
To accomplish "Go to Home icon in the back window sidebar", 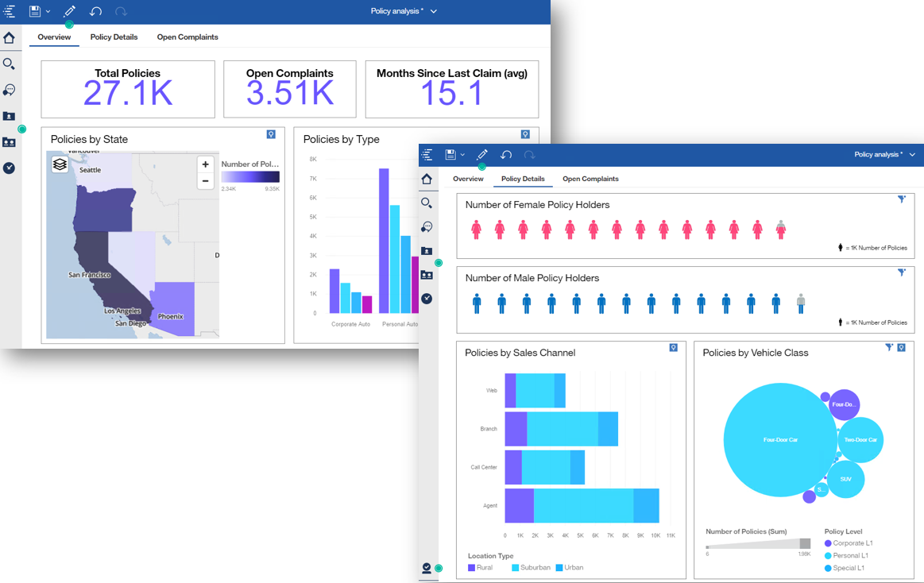I will tap(9, 38).
